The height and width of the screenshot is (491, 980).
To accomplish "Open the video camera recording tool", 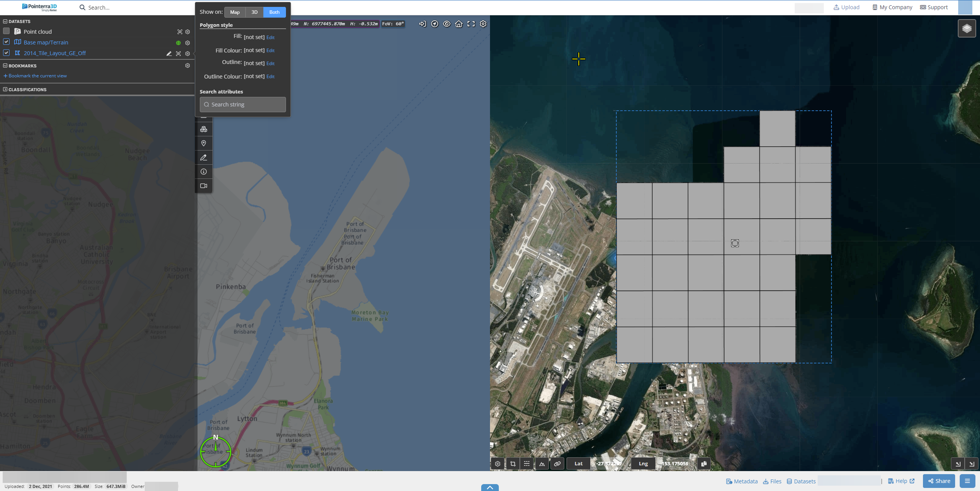I will click(204, 186).
